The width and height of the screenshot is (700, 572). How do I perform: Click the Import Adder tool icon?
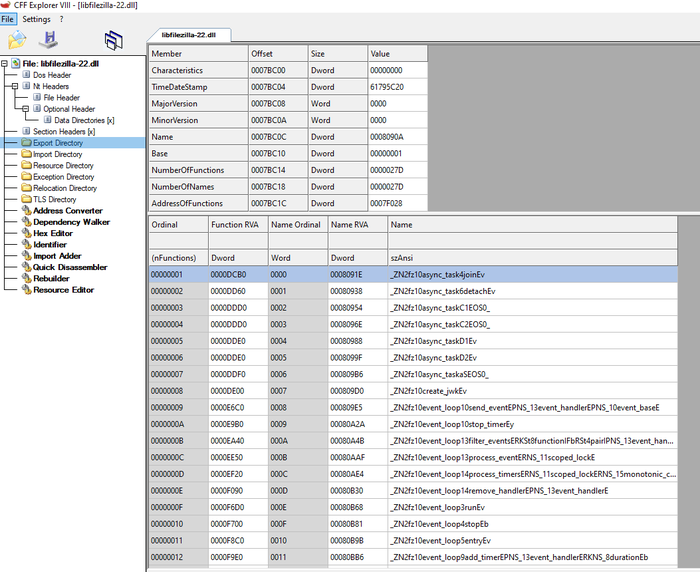27,256
